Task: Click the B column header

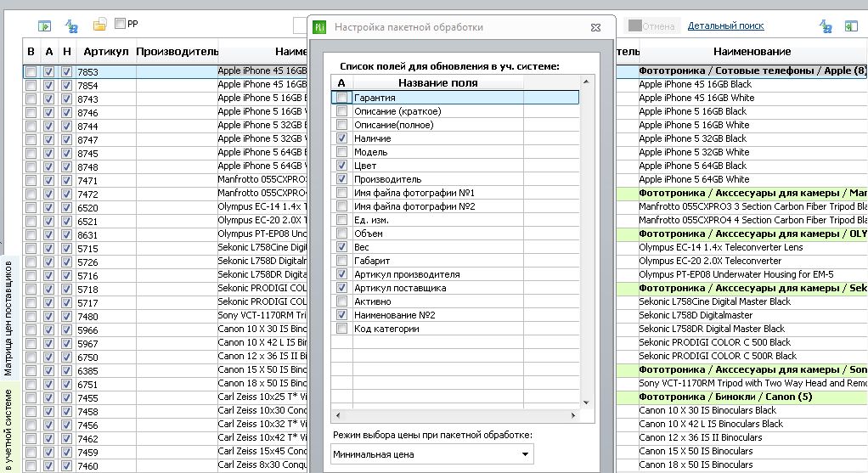Action: pos(31,52)
